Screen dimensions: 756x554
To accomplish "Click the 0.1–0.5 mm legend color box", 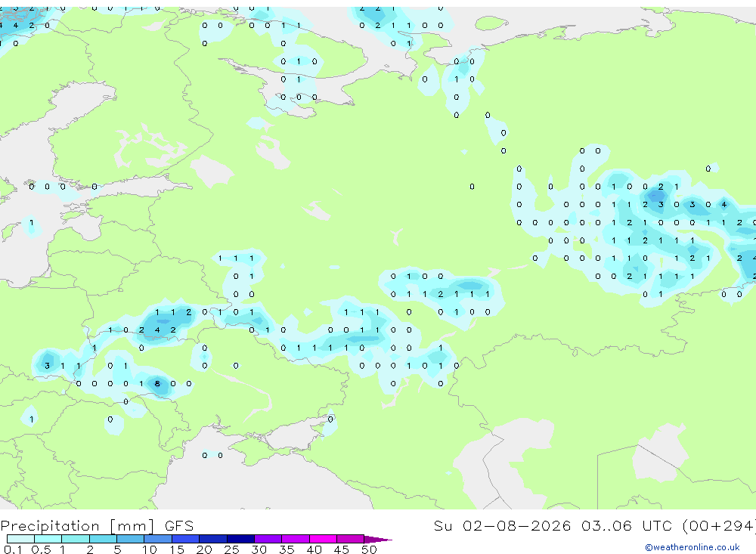I will pos(20,539).
